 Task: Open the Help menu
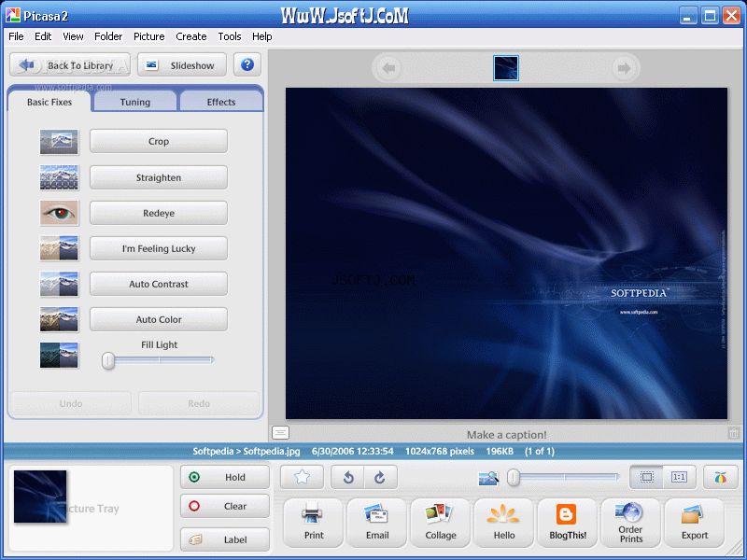tap(262, 36)
